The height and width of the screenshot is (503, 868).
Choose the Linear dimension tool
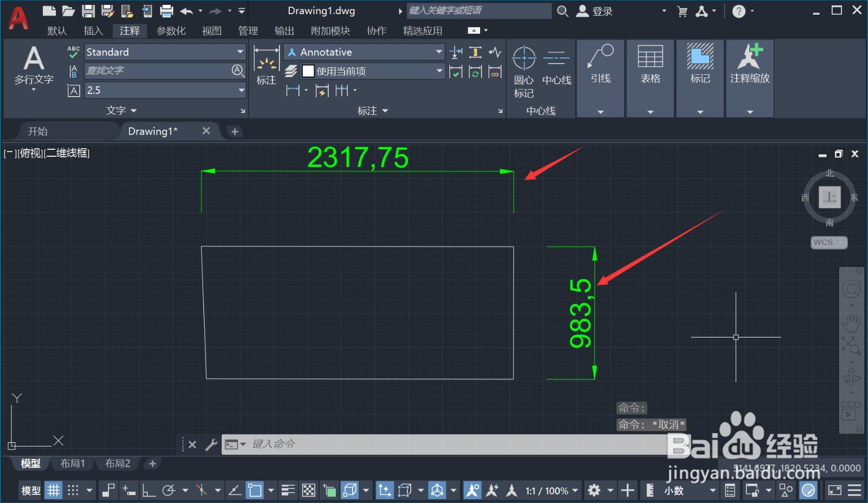(293, 91)
